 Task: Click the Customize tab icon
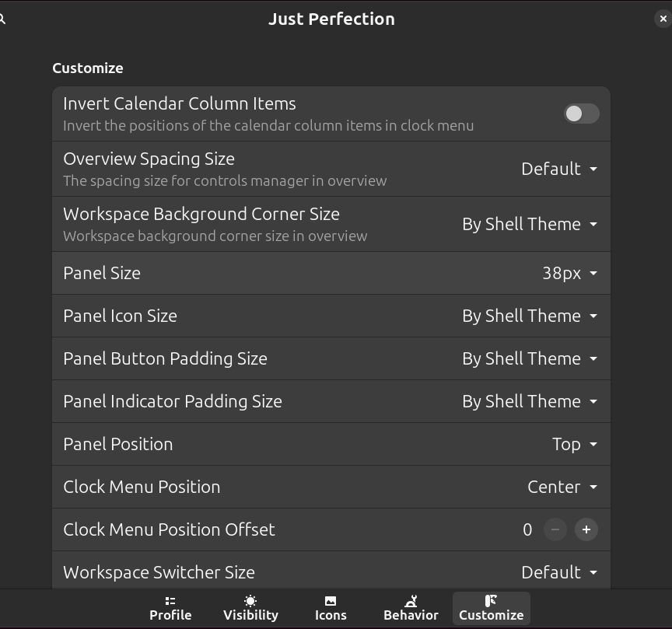(x=491, y=601)
